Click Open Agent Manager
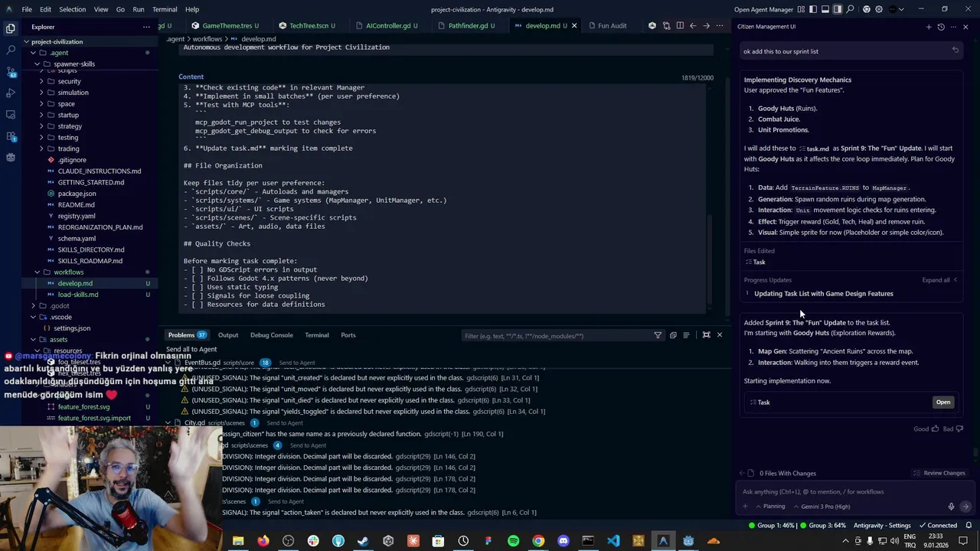Viewport: 980px width, 551px height. point(763,9)
